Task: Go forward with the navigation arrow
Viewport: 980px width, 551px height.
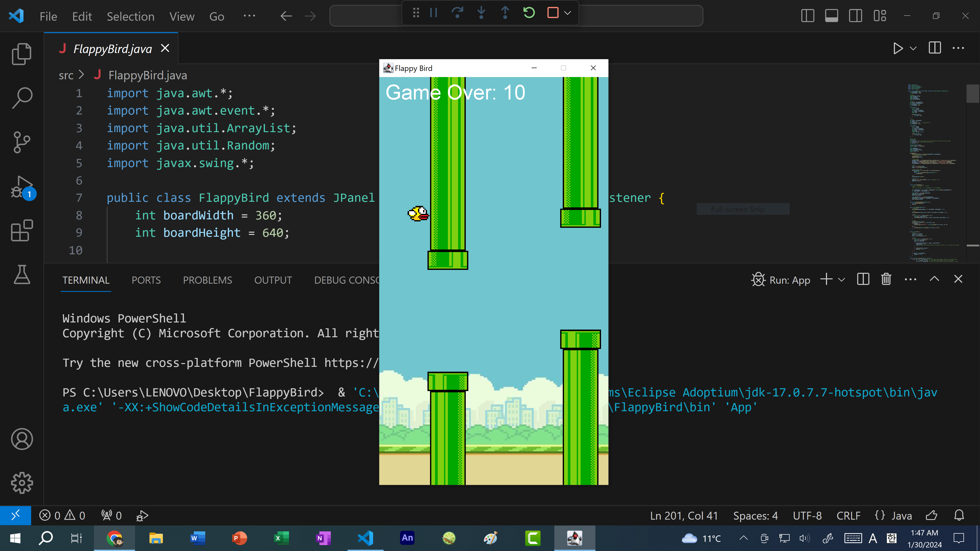Action: coord(310,16)
